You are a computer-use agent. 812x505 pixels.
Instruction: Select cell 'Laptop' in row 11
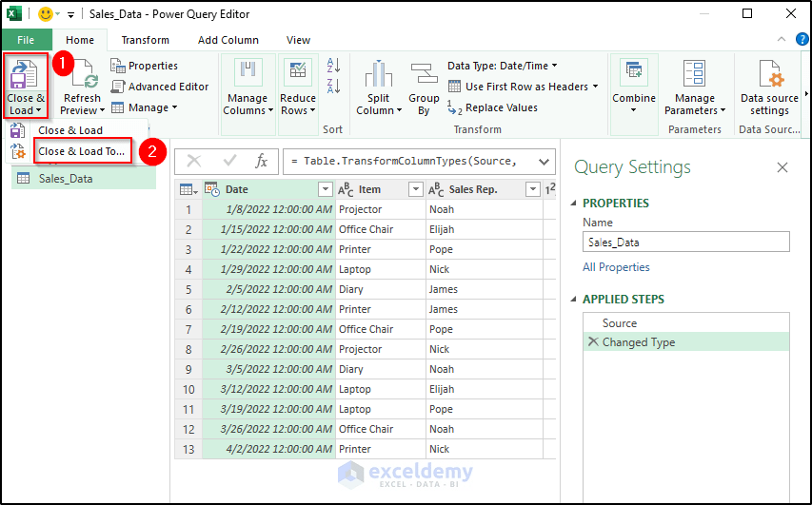[380, 409]
